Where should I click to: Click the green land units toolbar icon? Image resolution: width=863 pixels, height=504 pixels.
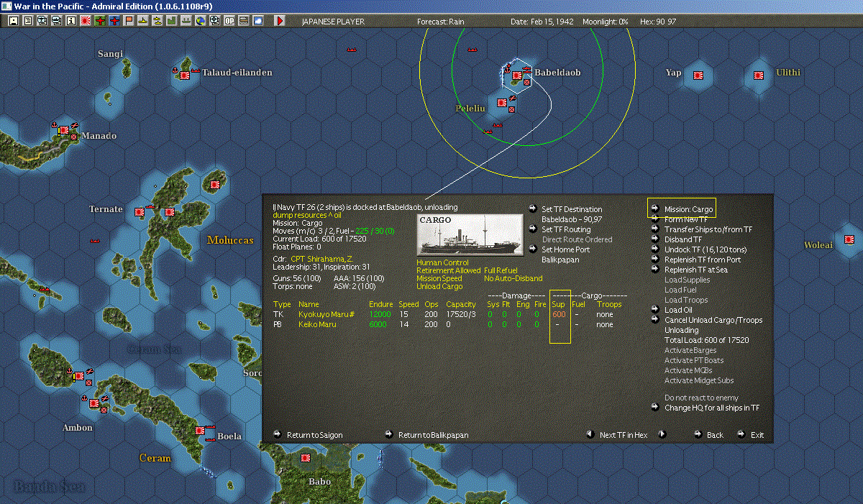(172, 22)
